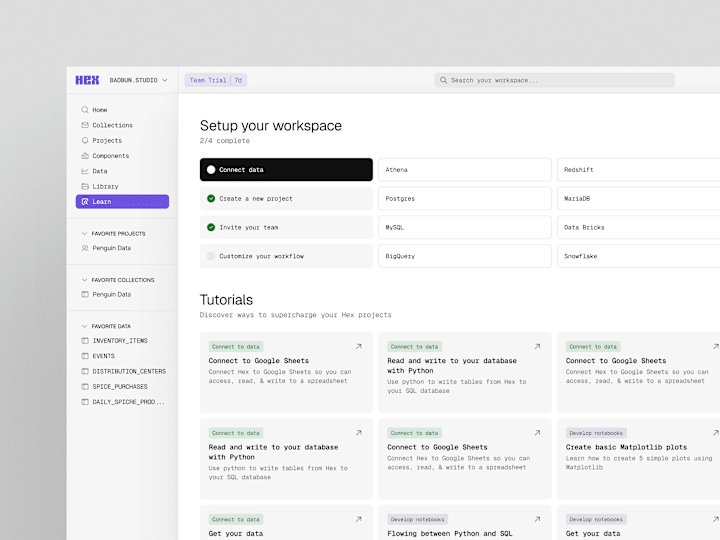Open the SPICE_PURCHASES table
Image resolution: width=720 pixels, height=540 pixels.
(x=120, y=387)
